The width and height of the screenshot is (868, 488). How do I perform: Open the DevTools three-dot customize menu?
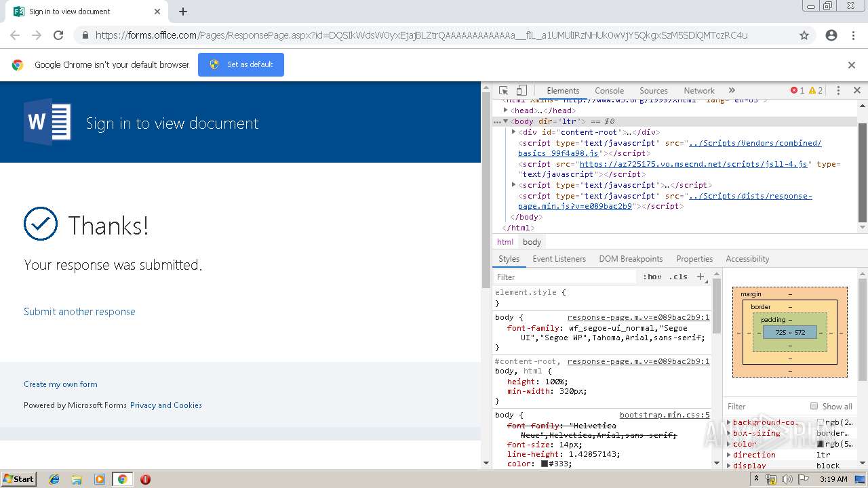pos(838,90)
